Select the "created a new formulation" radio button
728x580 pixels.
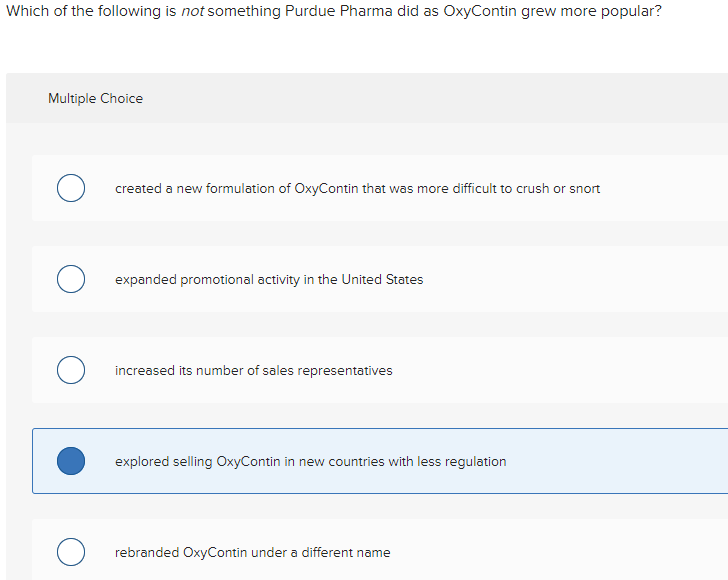coord(70,188)
